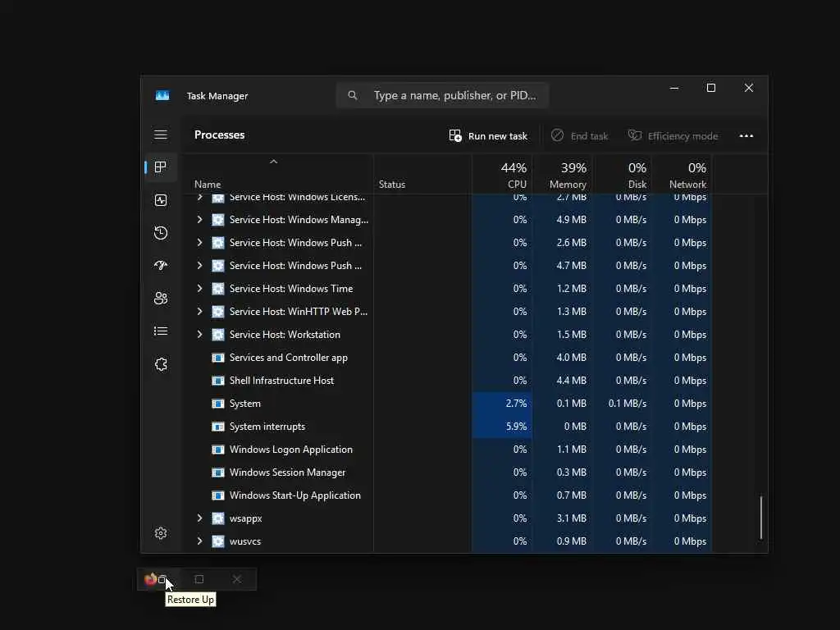Click Shell Infrastructure Host icon

coord(218,381)
